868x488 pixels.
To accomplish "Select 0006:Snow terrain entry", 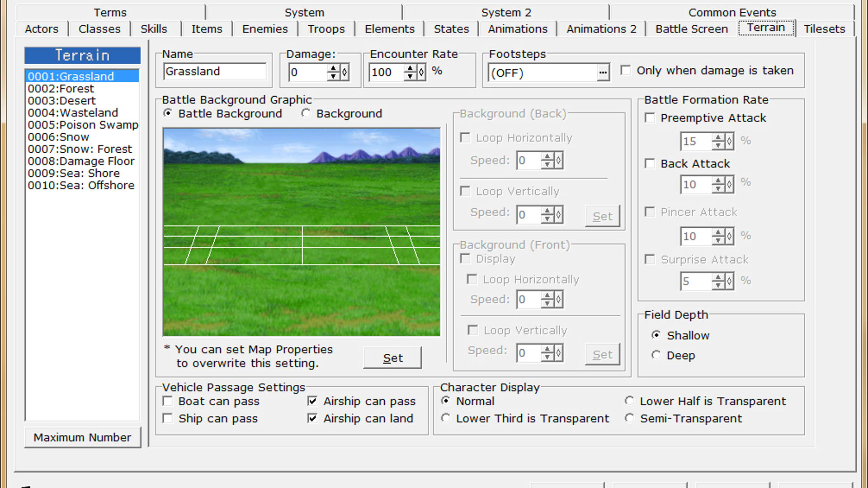I will 82,137.
